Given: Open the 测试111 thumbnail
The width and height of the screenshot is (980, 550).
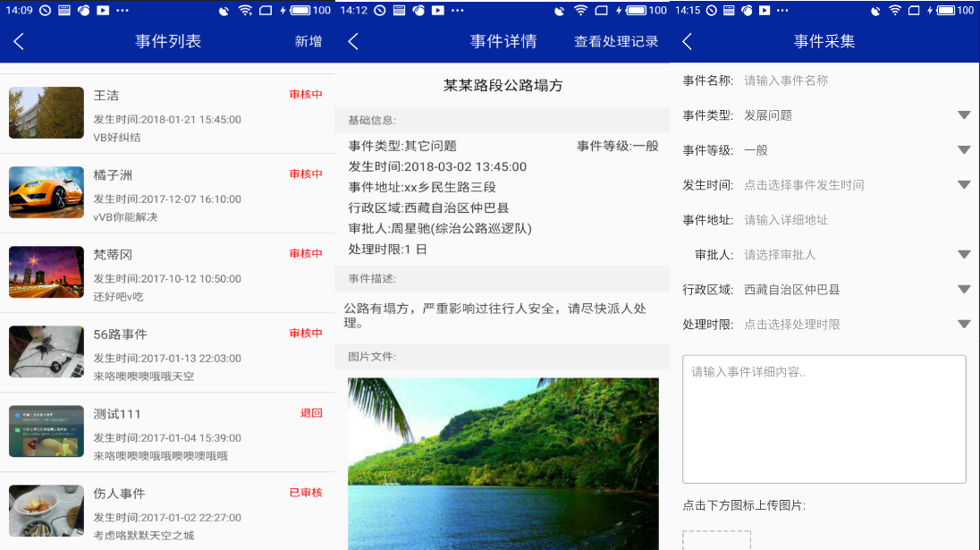Looking at the screenshot, I should (x=46, y=431).
